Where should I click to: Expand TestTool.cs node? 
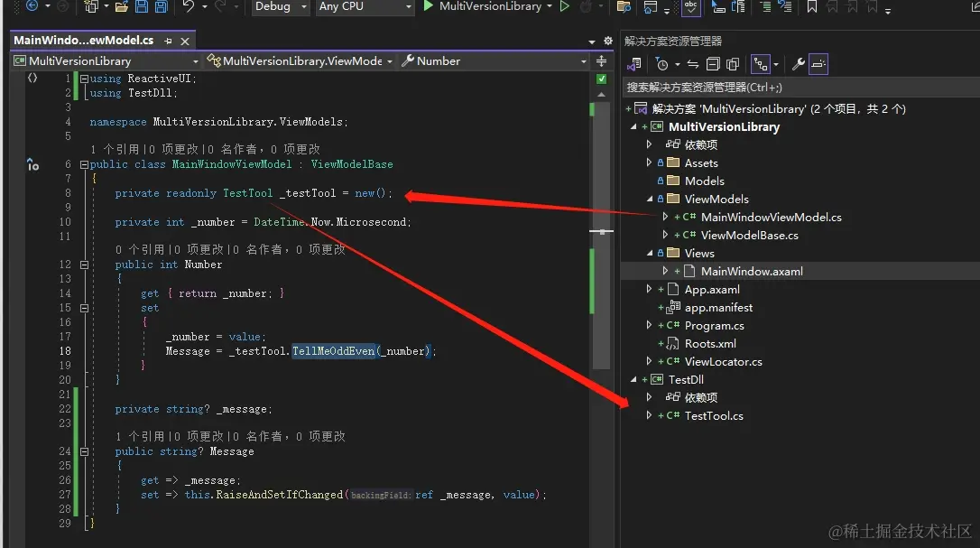coord(650,415)
